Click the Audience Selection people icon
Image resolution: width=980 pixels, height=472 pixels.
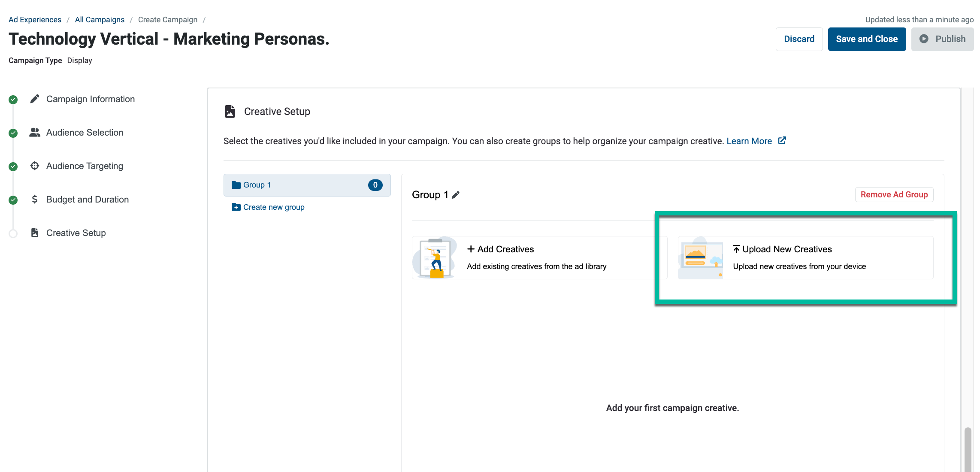35,133
